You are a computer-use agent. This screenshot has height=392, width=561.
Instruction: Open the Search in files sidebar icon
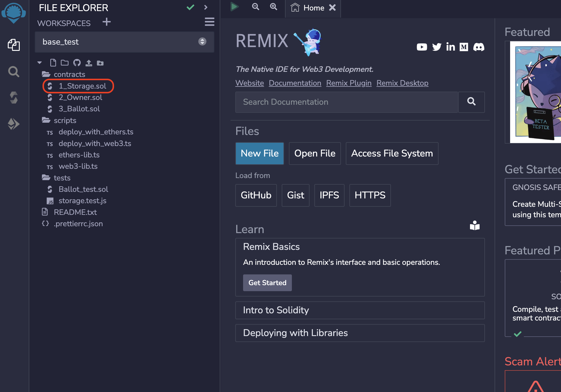(x=14, y=72)
